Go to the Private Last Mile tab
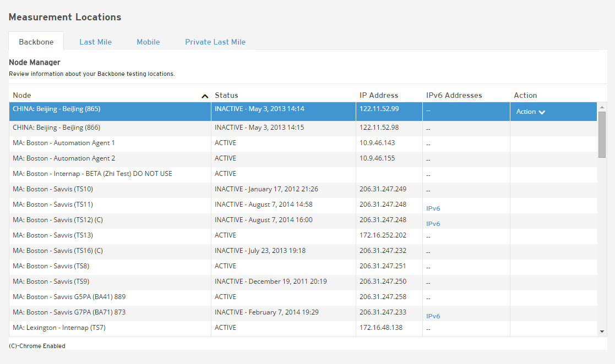Image resolution: width=615 pixels, height=364 pixels. click(215, 42)
